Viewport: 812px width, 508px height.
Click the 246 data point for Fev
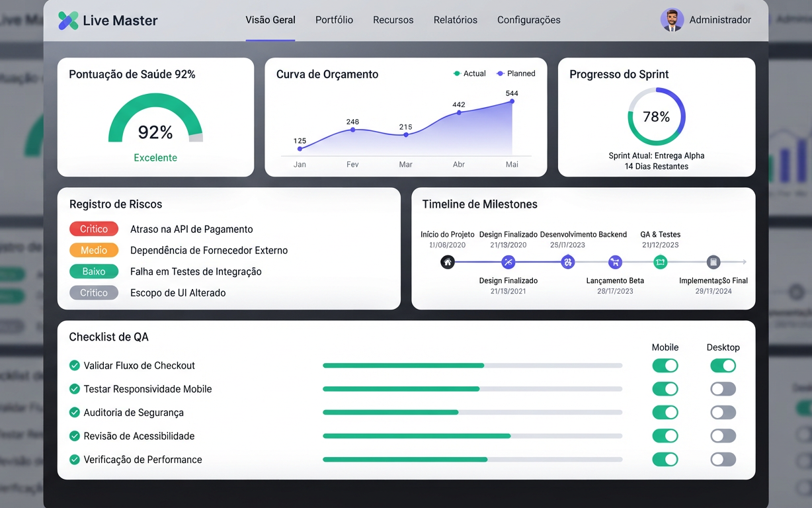[x=352, y=130]
